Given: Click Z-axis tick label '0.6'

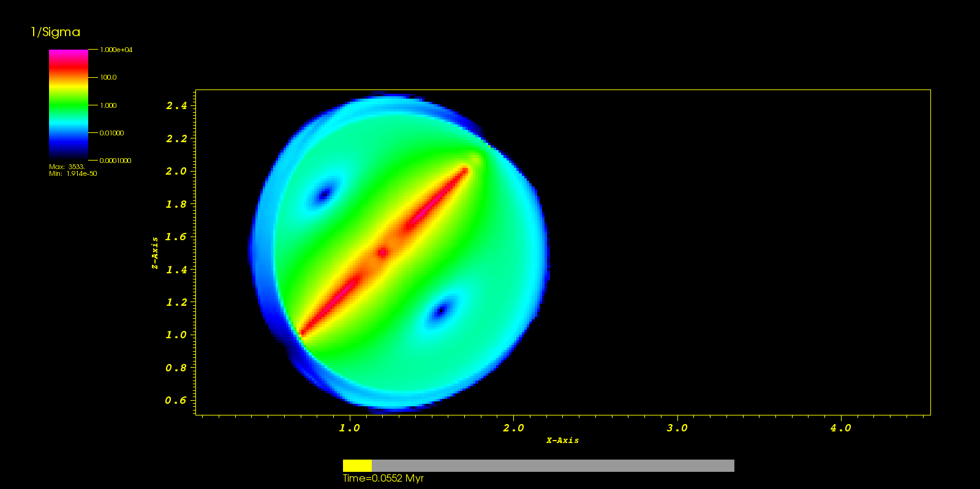Looking at the screenshot, I should pos(176,400).
